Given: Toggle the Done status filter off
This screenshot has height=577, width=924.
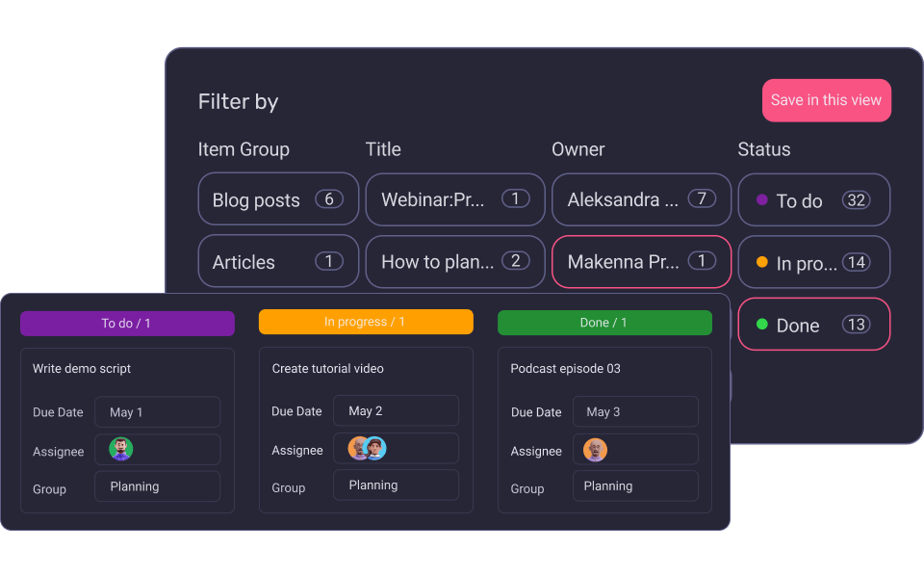Looking at the screenshot, I should click(813, 324).
